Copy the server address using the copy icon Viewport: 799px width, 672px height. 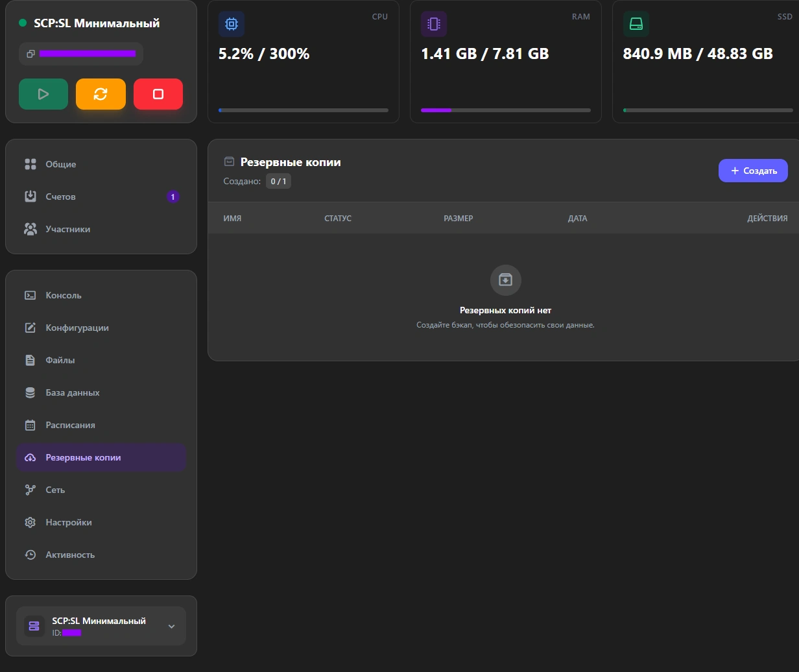point(30,54)
